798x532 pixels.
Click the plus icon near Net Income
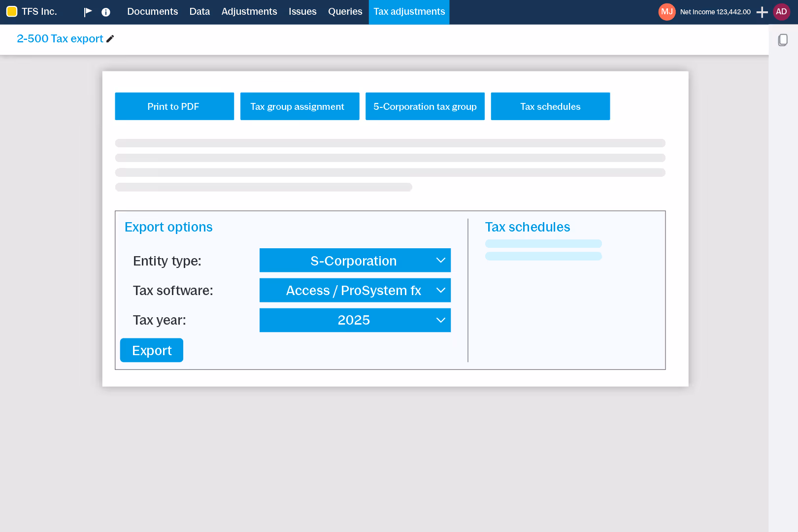click(762, 11)
